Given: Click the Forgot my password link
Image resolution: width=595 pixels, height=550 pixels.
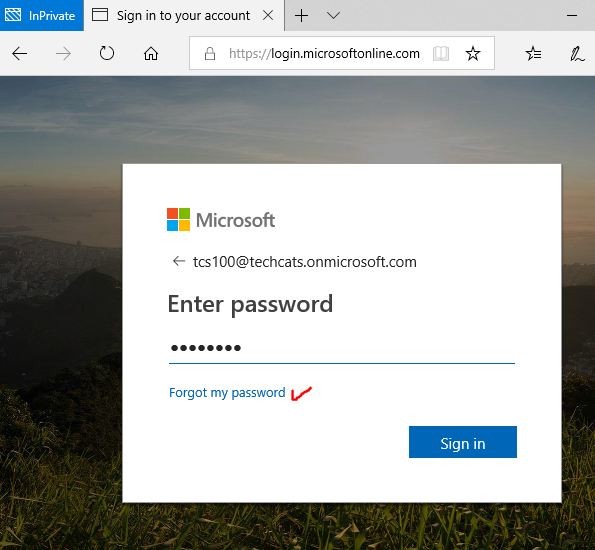Looking at the screenshot, I should click(x=227, y=392).
